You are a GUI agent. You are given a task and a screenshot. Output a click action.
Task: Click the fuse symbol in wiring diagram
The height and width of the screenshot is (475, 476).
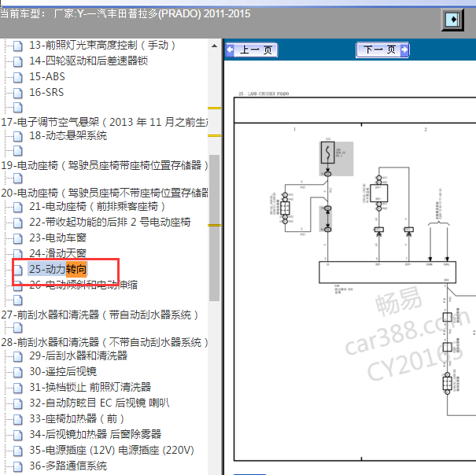[x=328, y=153]
